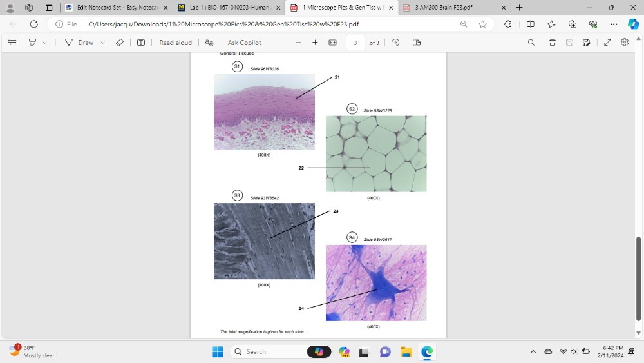Click the Print PDF icon
644x363 pixels.
553,43
